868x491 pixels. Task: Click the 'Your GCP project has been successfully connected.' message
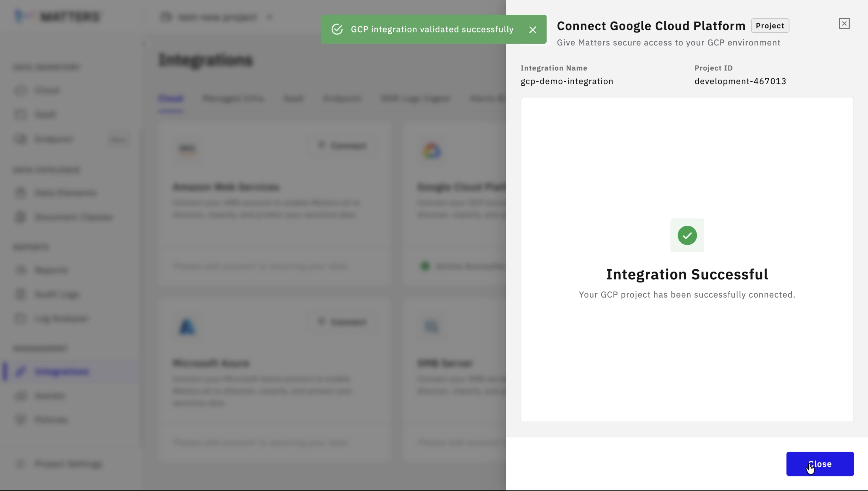687,294
